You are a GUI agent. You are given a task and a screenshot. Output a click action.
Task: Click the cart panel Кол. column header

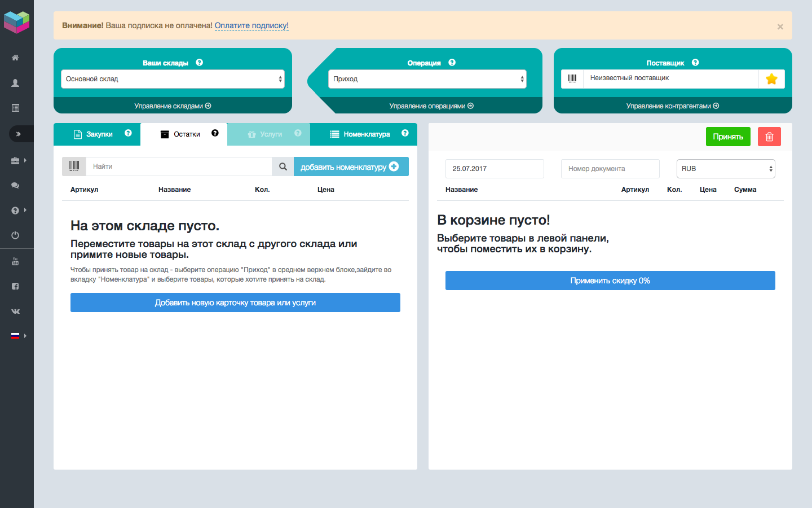point(674,190)
